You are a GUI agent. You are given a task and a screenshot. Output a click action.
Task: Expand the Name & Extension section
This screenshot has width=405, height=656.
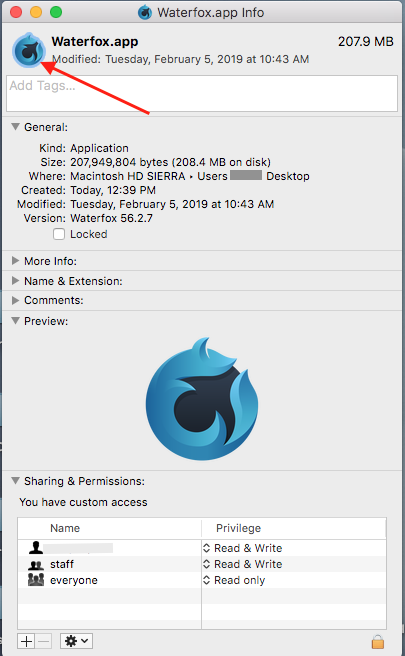click(x=15, y=280)
